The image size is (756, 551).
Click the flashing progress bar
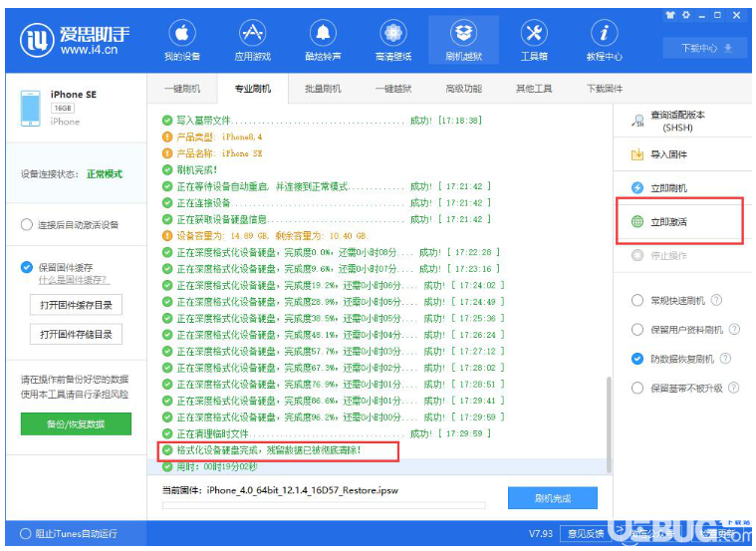[324, 505]
